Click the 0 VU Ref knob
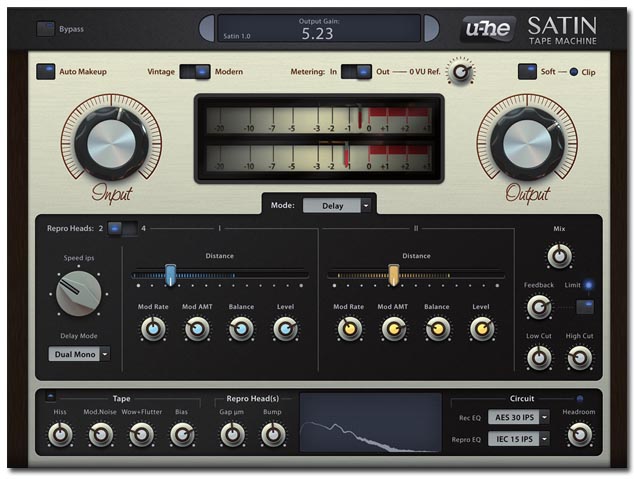 [x=460, y=72]
